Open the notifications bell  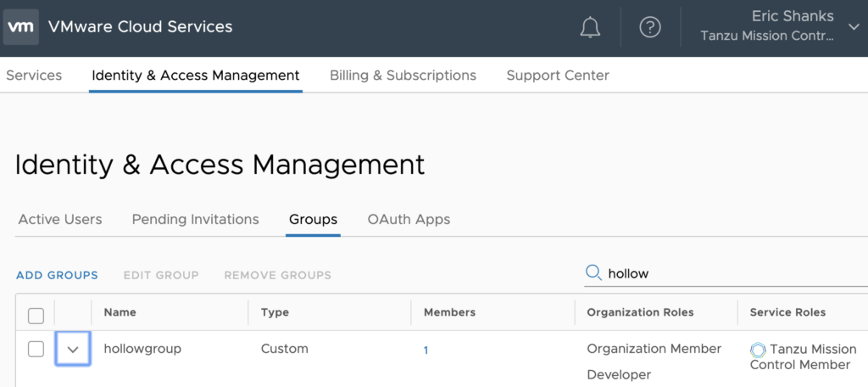[x=590, y=27]
